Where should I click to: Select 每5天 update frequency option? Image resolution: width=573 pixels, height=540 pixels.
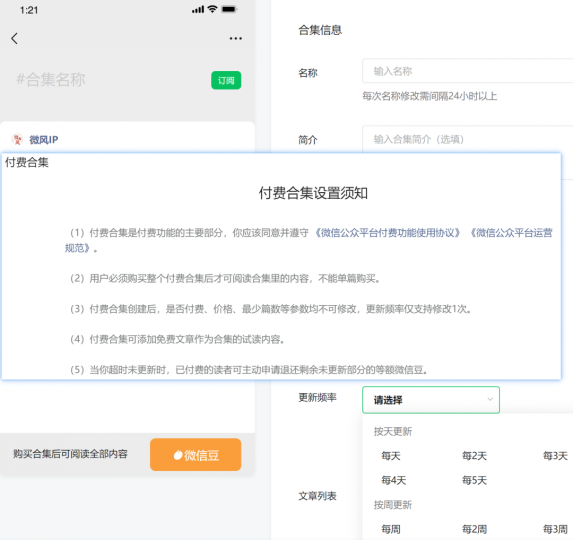[x=474, y=480]
